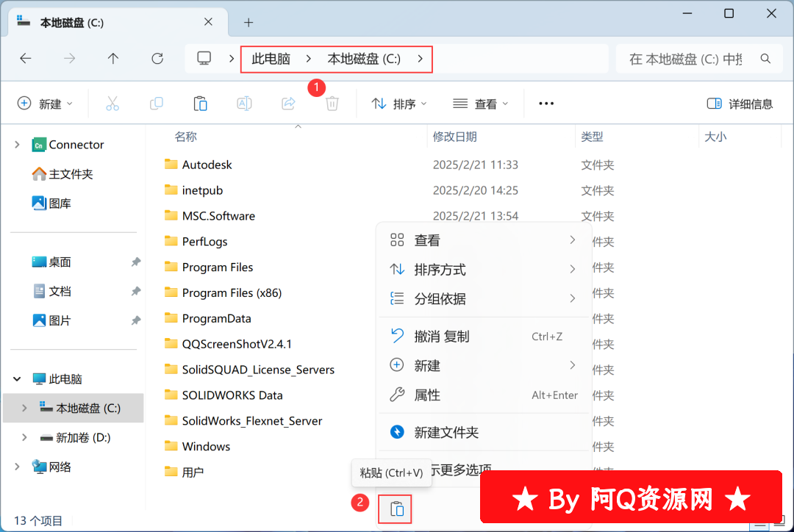The image size is (794, 532).
Task: Select the Windows folder
Action: click(197, 447)
